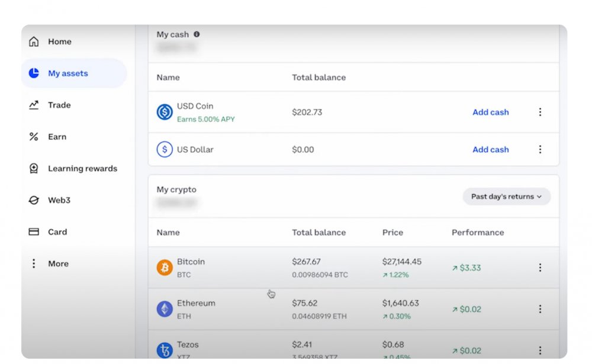Open the Card section label
Viewport: 592px width, 364px height.
click(x=57, y=232)
